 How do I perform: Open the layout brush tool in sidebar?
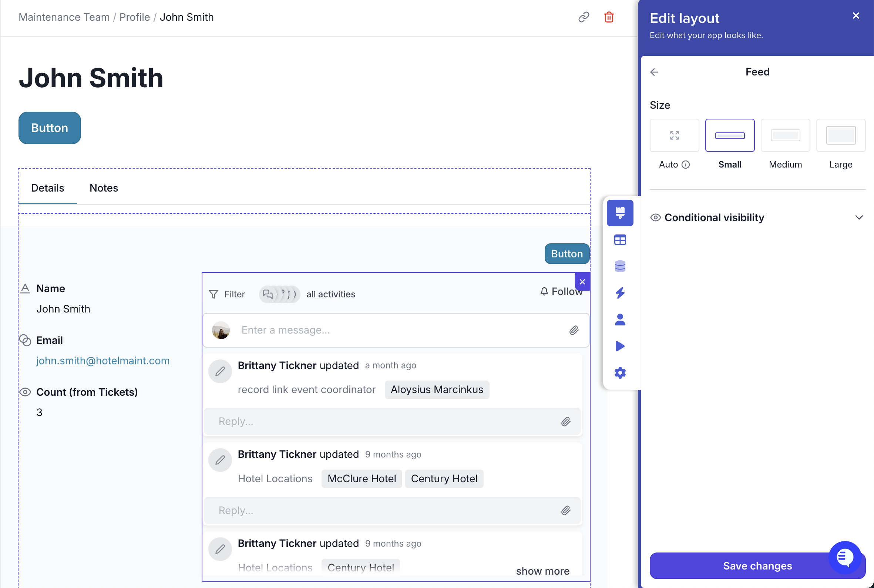pos(620,213)
